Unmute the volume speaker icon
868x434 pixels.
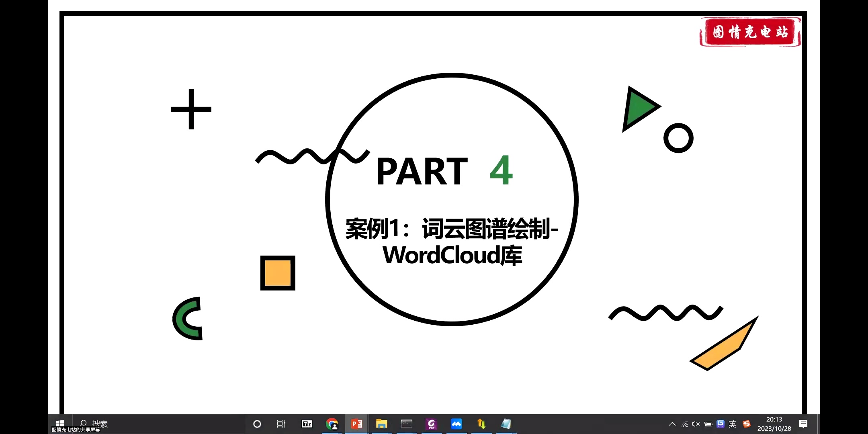click(x=696, y=424)
